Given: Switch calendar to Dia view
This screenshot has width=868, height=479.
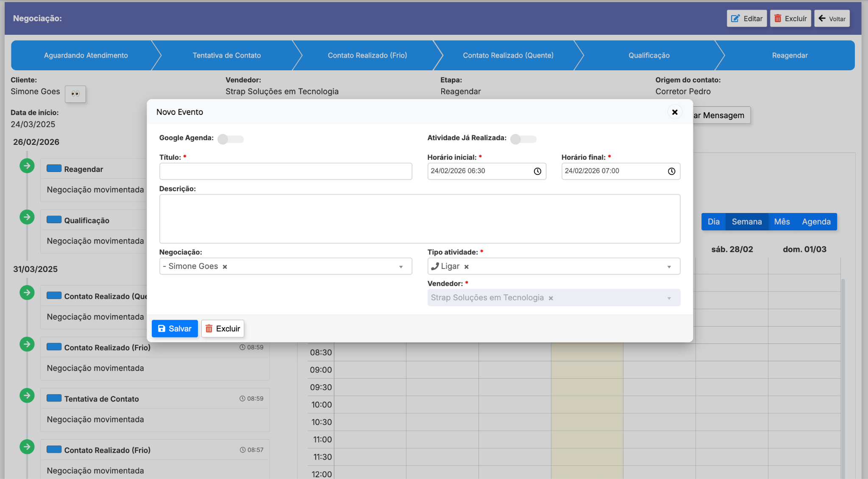Looking at the screenshot, I should click(713, 222).
